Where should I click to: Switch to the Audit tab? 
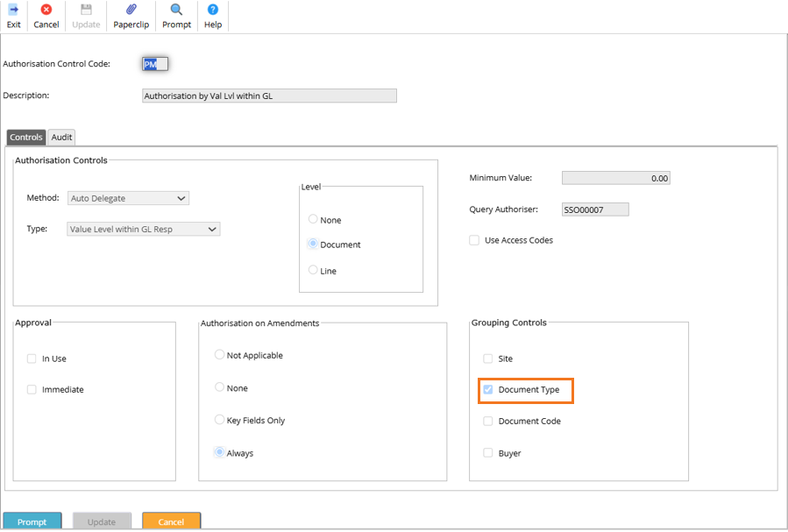pos(61,138)
